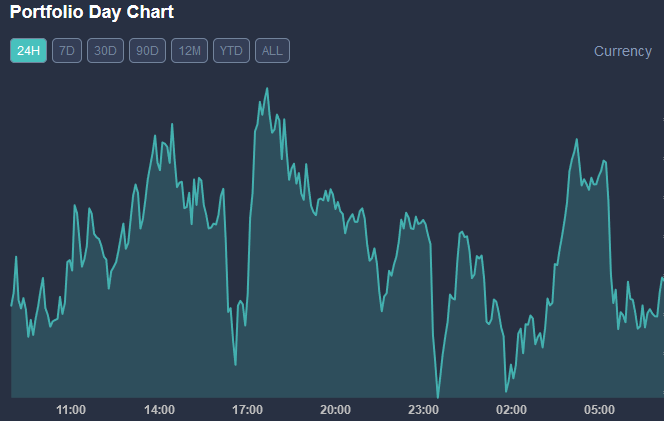Show the 30D portfolio range
This screenshot has height=421, width=664.
pos(105,51)
